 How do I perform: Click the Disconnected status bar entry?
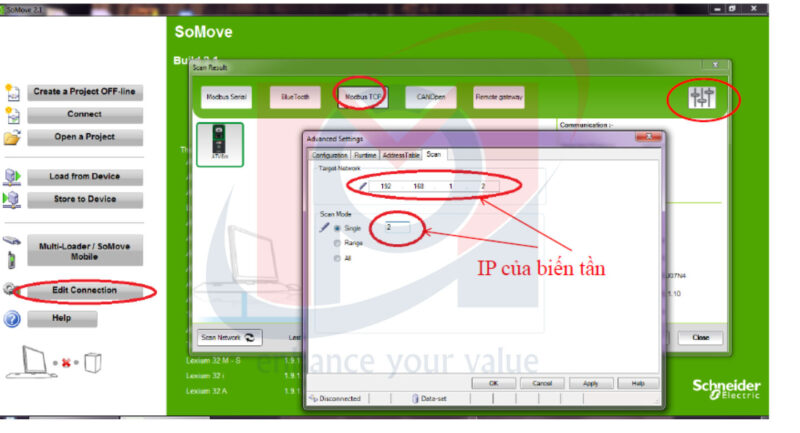(x=335, y=399)
